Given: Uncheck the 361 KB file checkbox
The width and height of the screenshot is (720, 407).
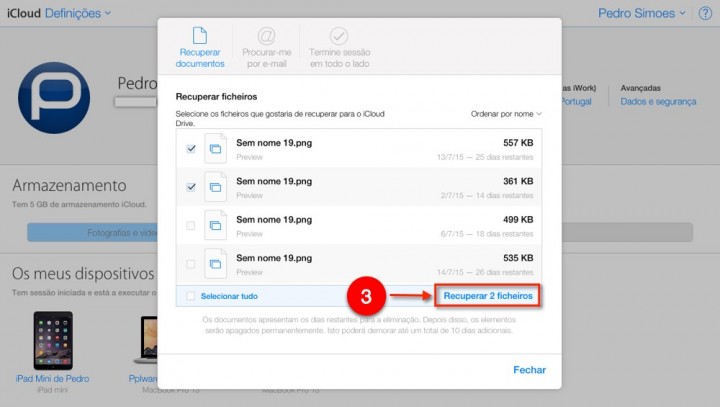Looking at the screenshot, I should click(x=191, y=187).
